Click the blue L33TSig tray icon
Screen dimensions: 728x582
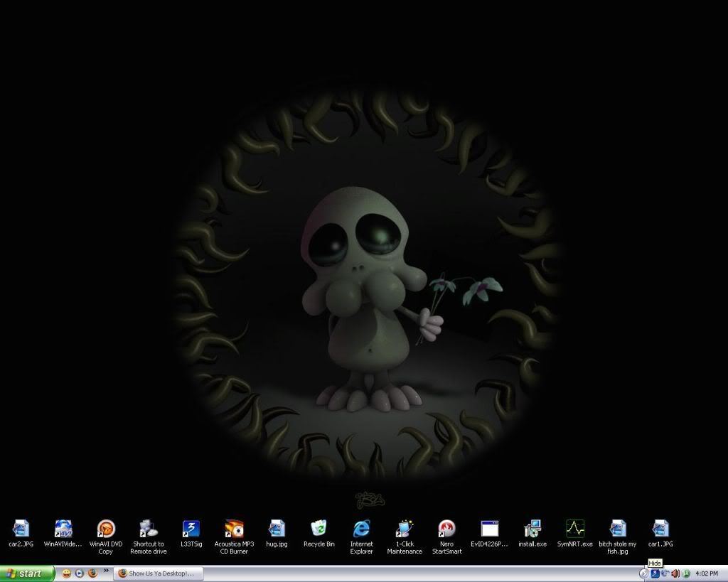pyautogui.click(x=655, y=574)
